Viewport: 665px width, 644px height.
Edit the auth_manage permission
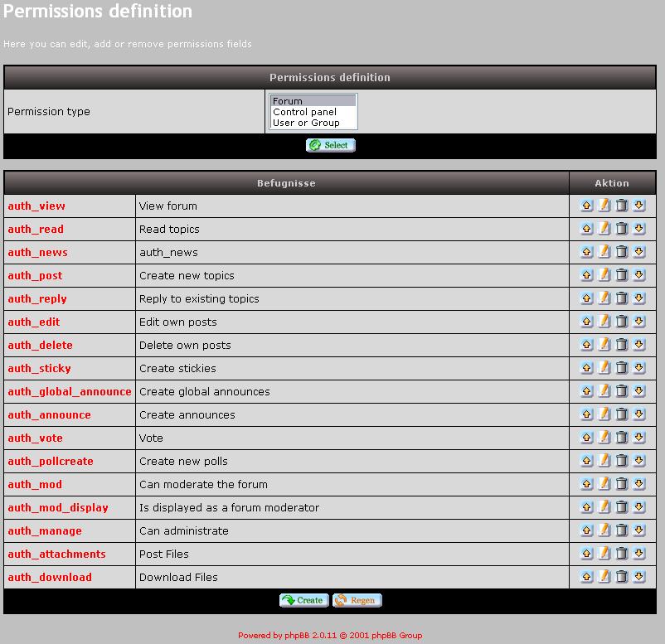[604, 530]
